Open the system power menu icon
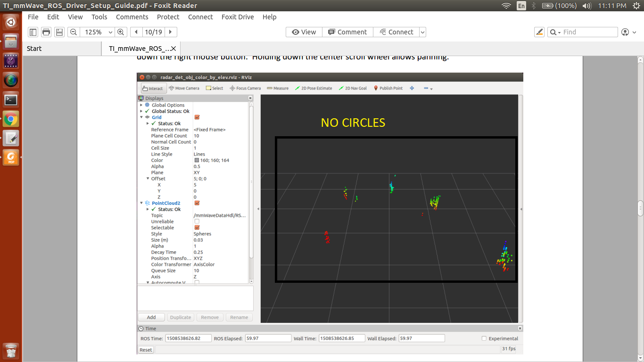The height and width of the screenshot is (362, 644). pyautogui.click(x=636, y=6)
